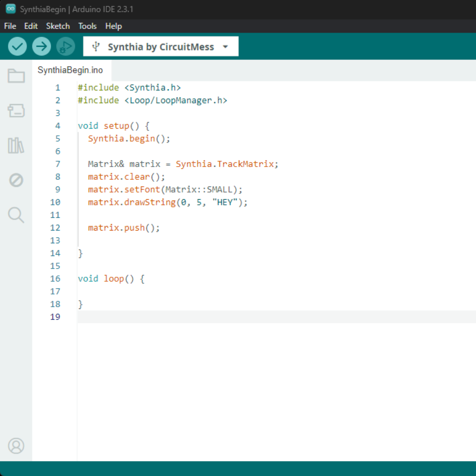Screen dimensions: 476x476
Task: Click the Upload arrow button
Action: (41, 46)
